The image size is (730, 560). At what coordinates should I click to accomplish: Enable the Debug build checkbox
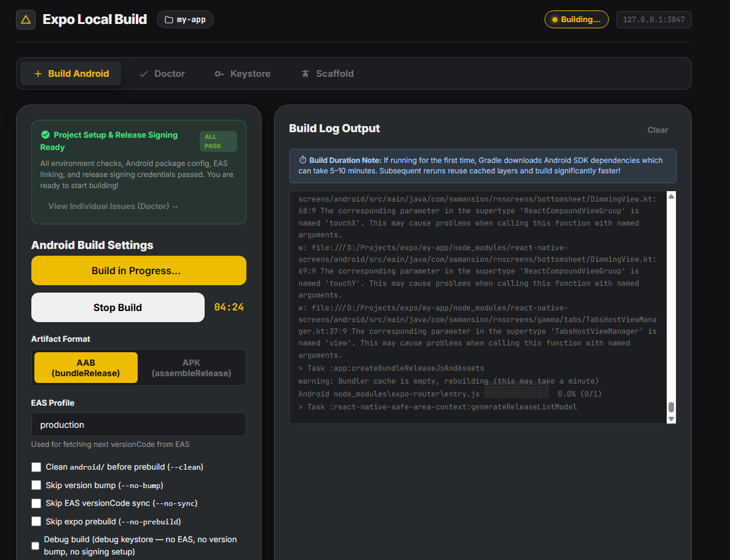point(36,546)
